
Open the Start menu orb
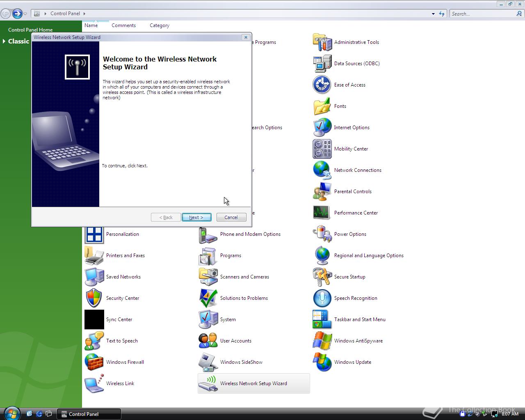[11, 413]
